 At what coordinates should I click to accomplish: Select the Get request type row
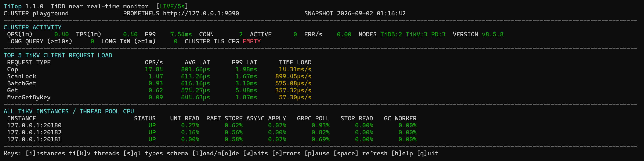click(x=159, y=90)
